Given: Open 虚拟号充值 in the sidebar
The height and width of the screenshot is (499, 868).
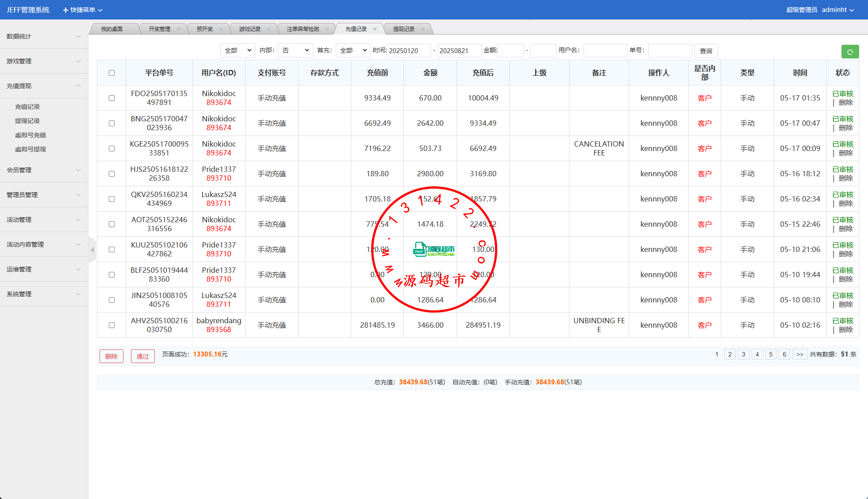Looking at the screenshot, I should (31, 135).
